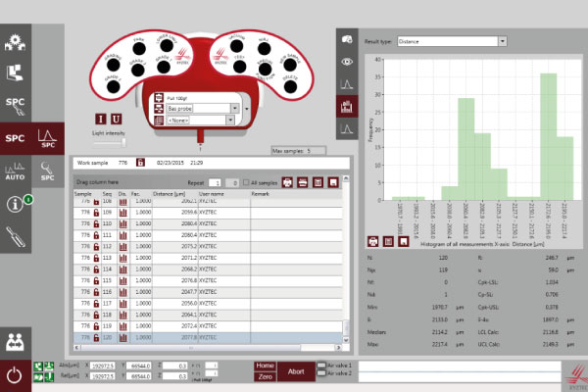This screenshot has height=392, width=588.
Task: Open the users icon in sidebar
Action: pos(16,341)
